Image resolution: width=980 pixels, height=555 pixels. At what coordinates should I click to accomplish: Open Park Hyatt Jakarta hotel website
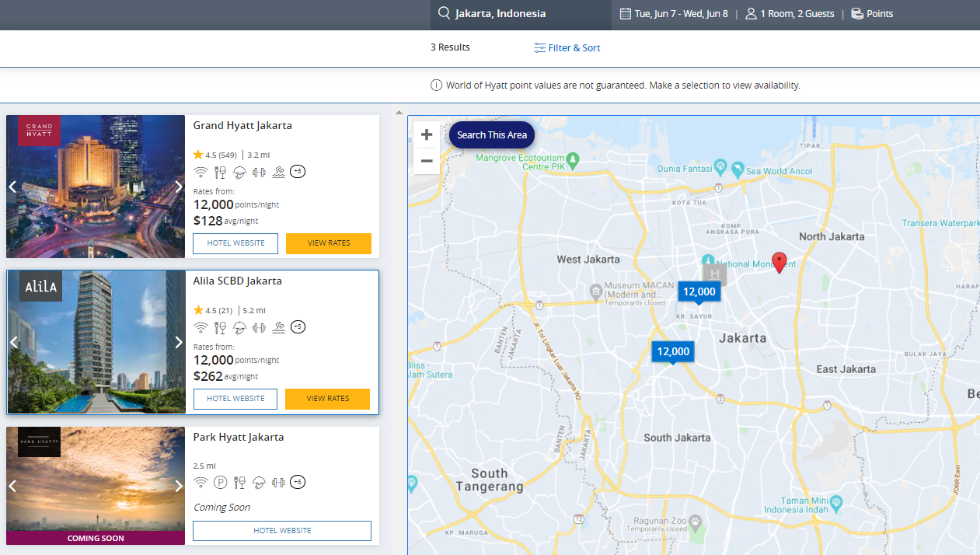282,531
